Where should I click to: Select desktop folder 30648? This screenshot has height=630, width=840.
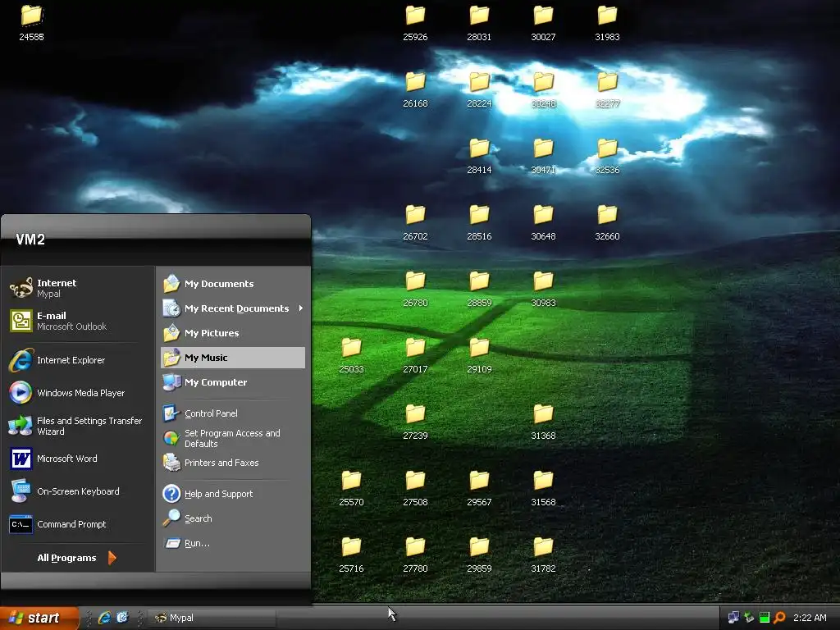(x=543, y=221)
